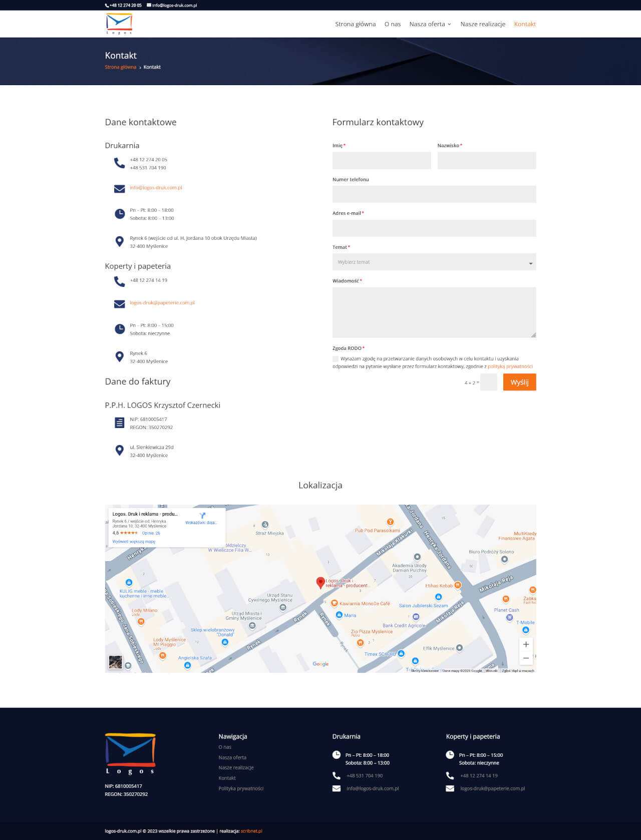Open the polityką prywatności link
The width and height of the screenshot is (641, 840).
click(510, 366)
